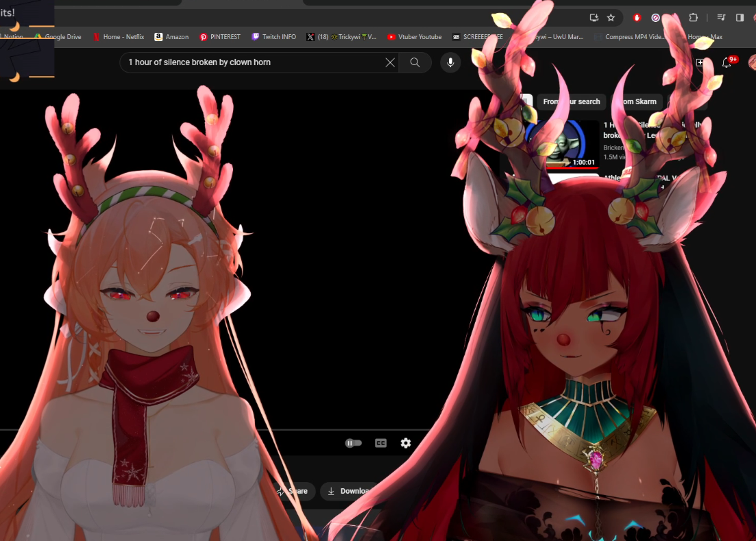
Task: Open the purple circle extension icon
Action: click(x=655, y=18)
